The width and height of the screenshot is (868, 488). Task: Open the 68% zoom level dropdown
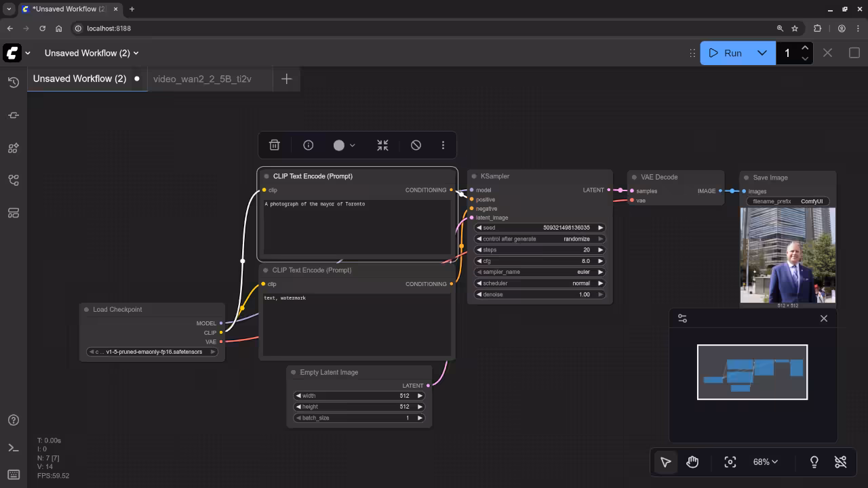point(765,462)
